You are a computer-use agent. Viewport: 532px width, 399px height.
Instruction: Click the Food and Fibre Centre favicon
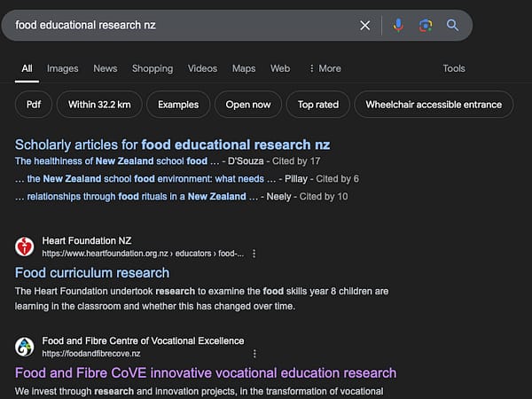pos(25,347)
